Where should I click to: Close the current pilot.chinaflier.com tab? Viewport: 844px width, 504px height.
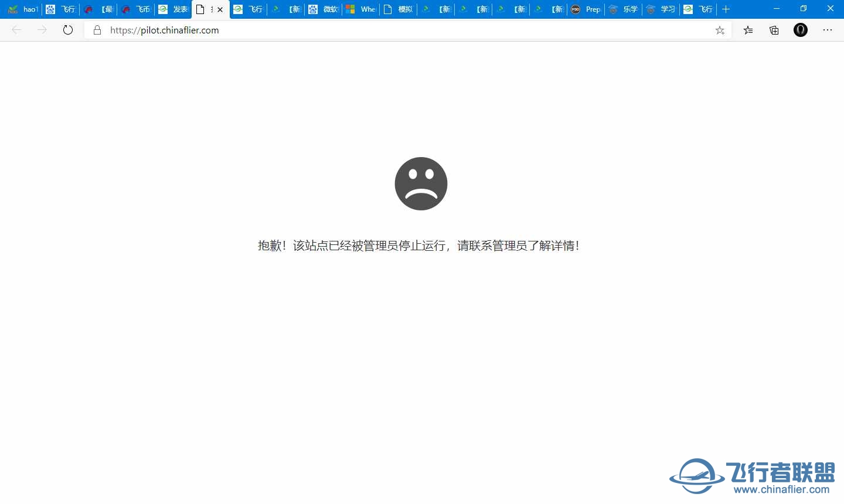pyautogui.click(x=220, y=9)
